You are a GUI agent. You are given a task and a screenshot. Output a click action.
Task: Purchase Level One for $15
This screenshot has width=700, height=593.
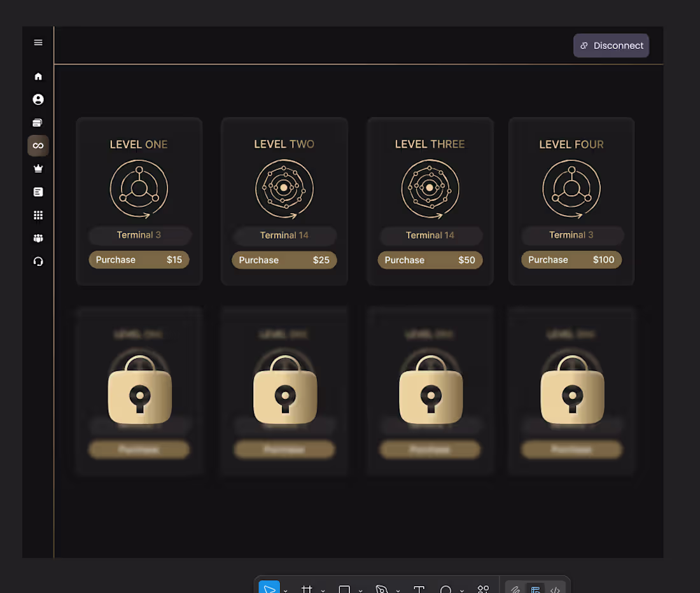pyautogui.click(x=139, y=260)
